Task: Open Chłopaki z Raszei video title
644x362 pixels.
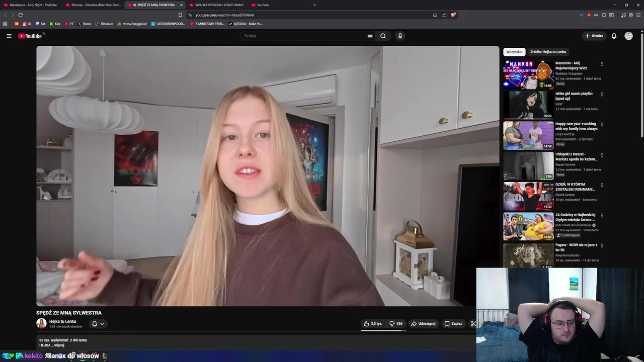Action: tap(576, 157)
